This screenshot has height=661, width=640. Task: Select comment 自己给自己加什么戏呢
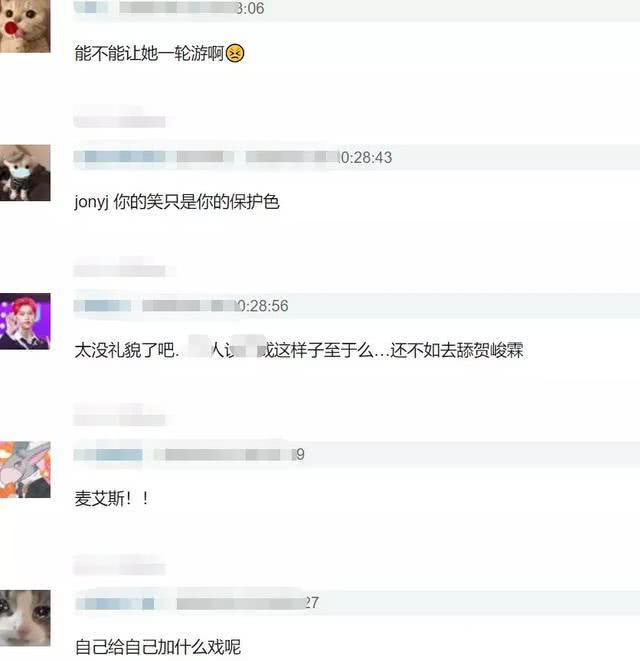point(158,647)
